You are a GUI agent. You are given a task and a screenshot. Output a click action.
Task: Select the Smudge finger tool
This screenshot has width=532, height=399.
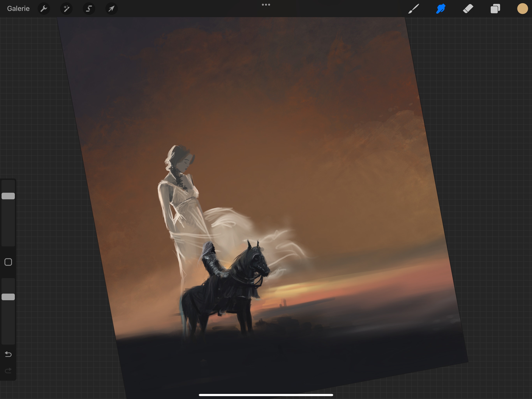(441, 9)
